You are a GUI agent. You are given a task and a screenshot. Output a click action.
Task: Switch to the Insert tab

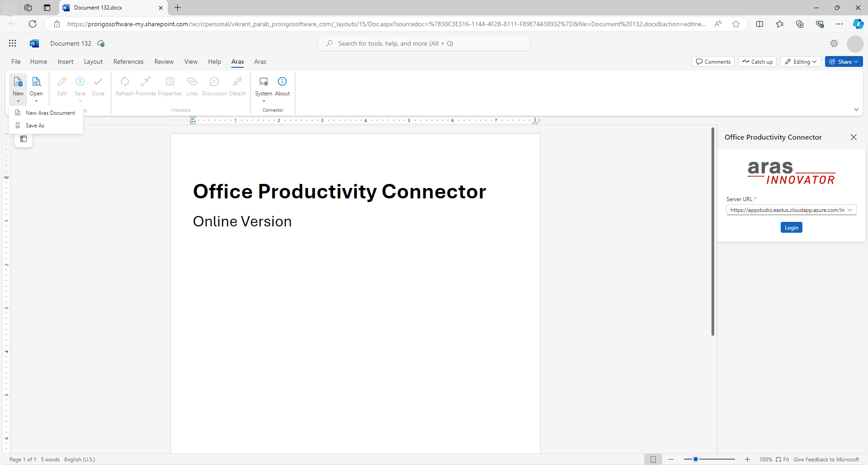tap(66, 61)
